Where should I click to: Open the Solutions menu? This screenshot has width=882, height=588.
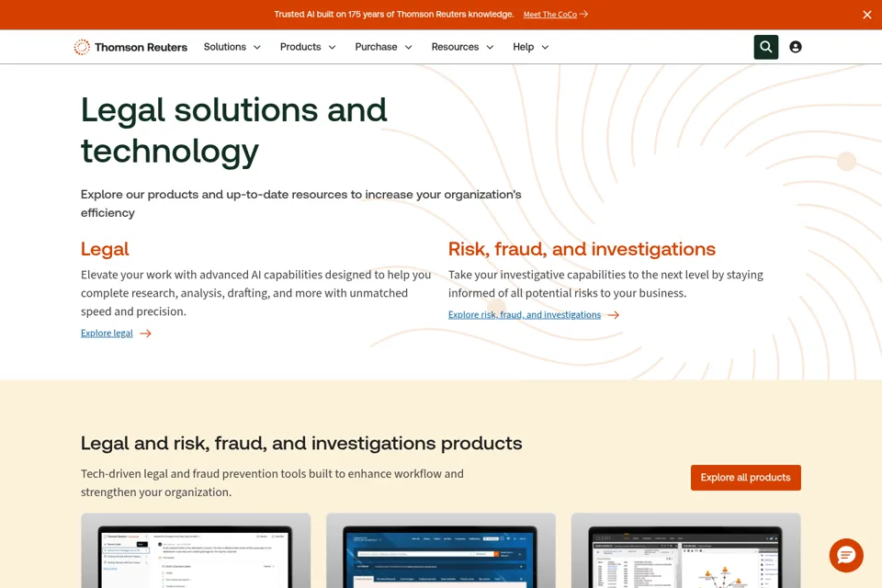pos(232,47)
